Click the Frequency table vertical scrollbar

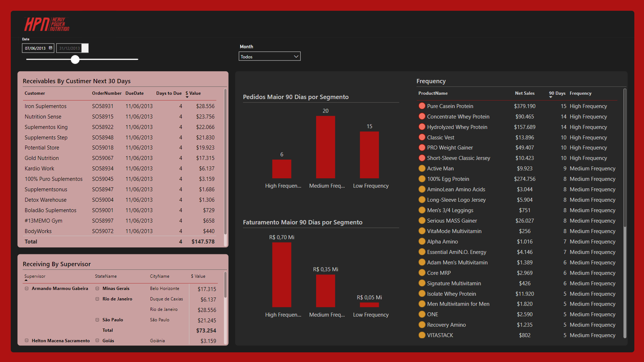625,158
